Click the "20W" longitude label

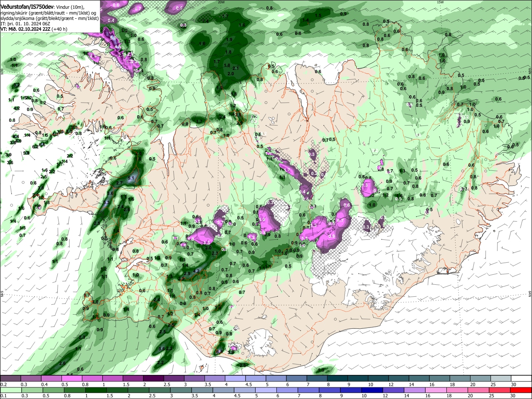pos(221,2)
